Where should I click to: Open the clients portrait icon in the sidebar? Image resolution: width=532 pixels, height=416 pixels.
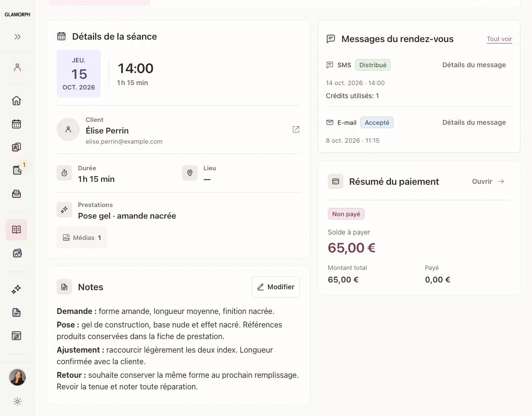(x=16, y=147)
